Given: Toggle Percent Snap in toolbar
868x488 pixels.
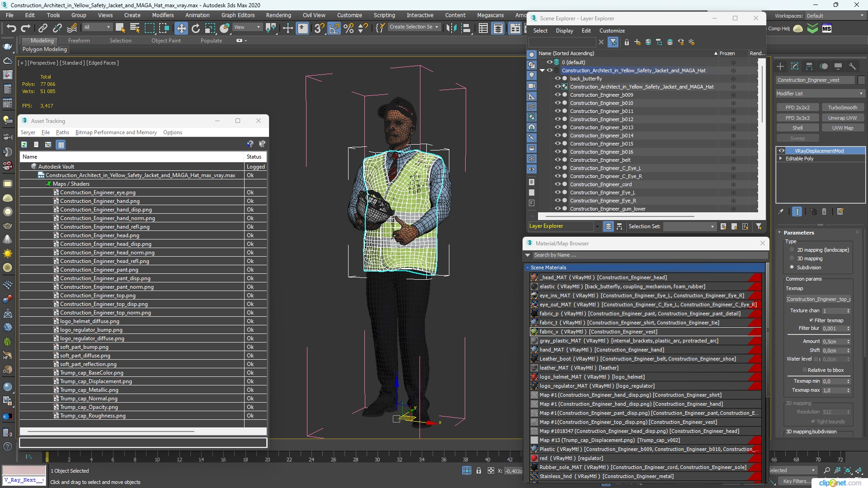Looking at the screenshot, I should [349, 28].
